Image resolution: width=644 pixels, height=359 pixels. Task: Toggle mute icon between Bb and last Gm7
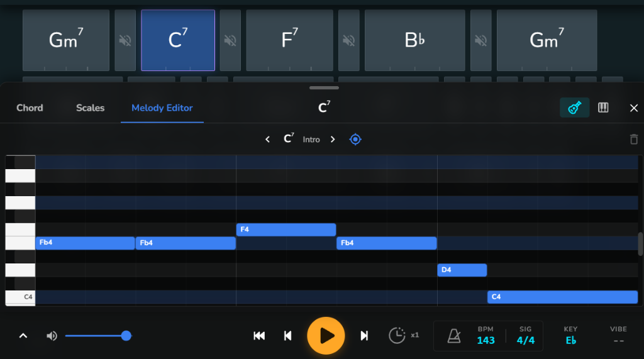481,40
